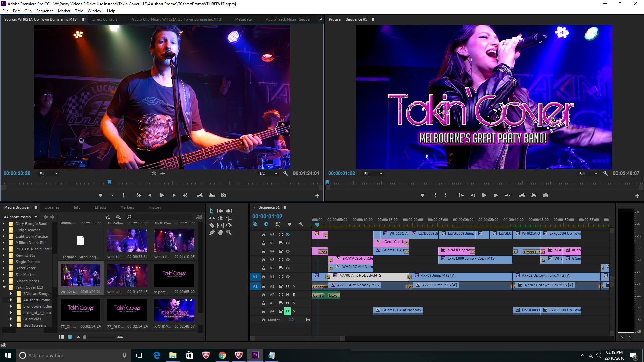Select the Selection tool arrow
This screenshot has height=362, width=644.
click(x=212, y=211)
